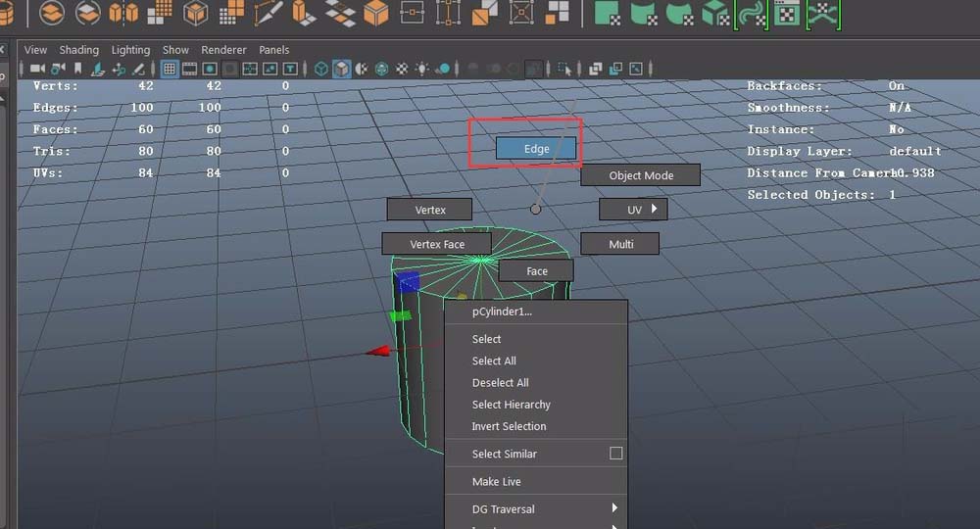Open the Shading menu
The image size is (980, 529).
coord(78,50)
